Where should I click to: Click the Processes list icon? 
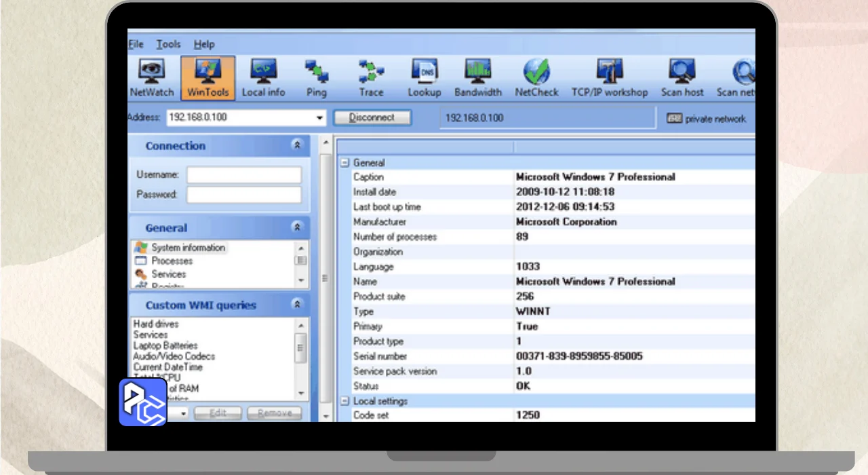pos(141,261)
